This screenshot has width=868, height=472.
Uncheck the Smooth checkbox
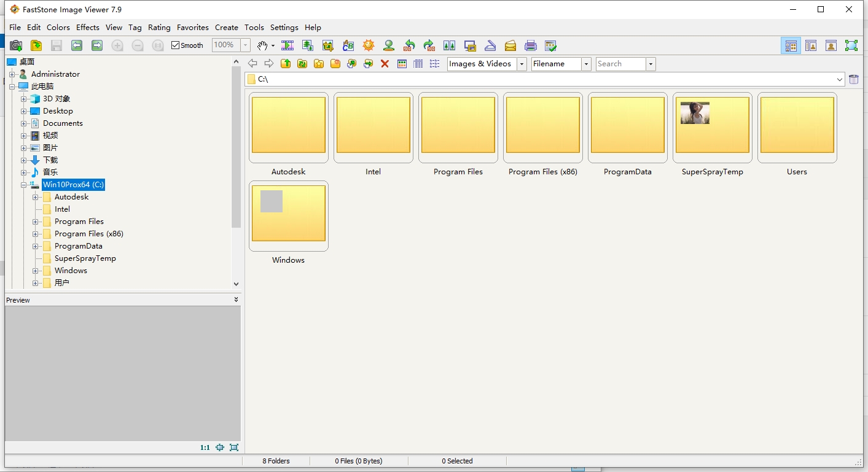coord(175,45)
